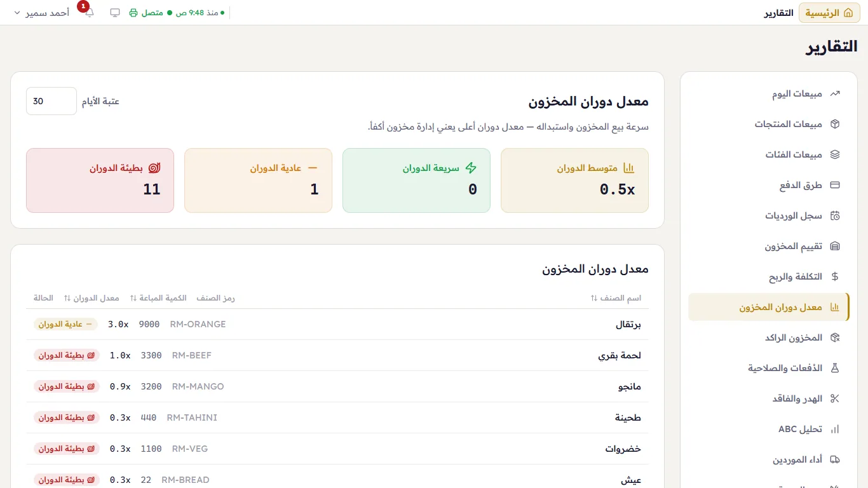
Task: Open the المخزون الراكد report
Action: coord(768,338)
